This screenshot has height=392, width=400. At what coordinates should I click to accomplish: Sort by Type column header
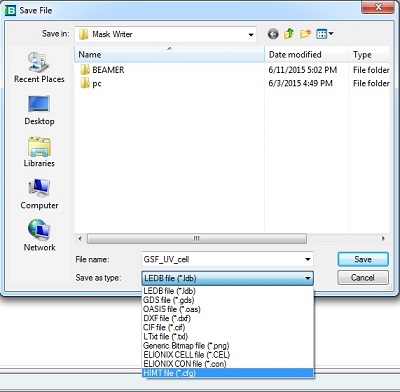click(369, 55)
